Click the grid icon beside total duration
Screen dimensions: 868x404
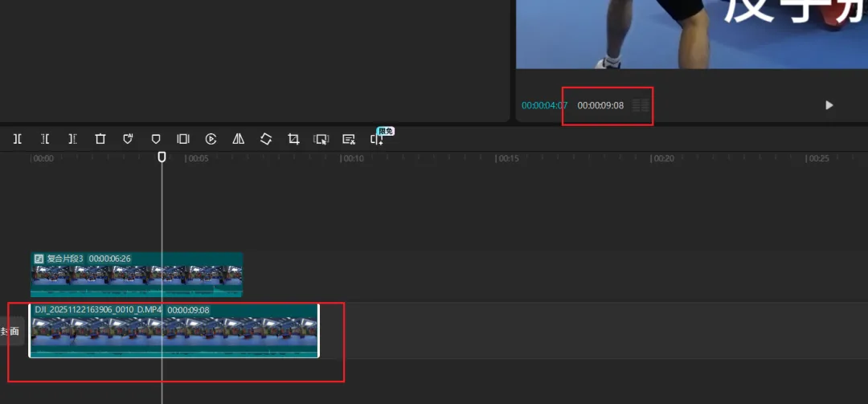(x=641, y=105)
